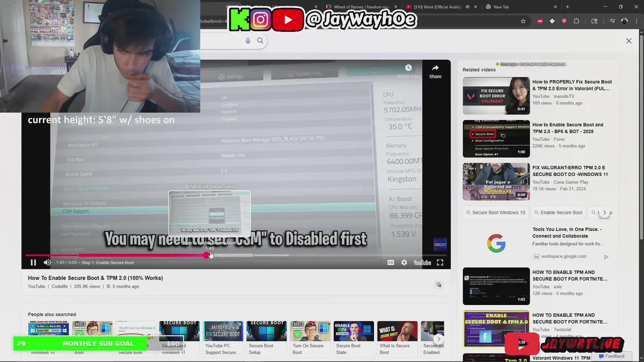Open How to Enable Secure Boot BF6 link
The height and width of the screenshot is (362, 644).
click(568, 128)
